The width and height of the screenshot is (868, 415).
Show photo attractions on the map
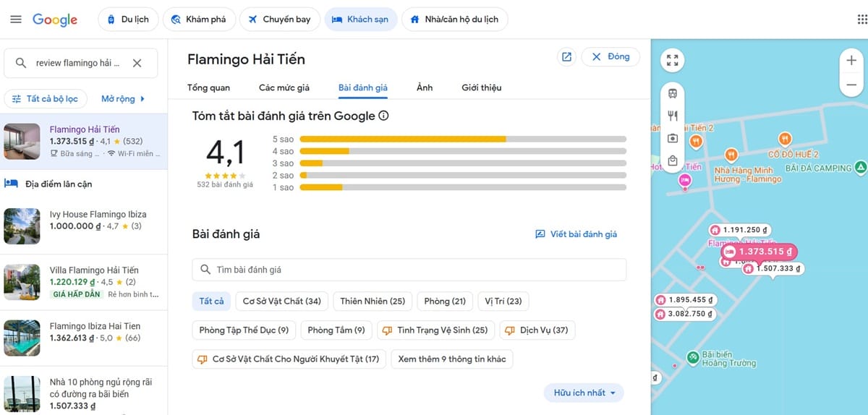point(673,138)
